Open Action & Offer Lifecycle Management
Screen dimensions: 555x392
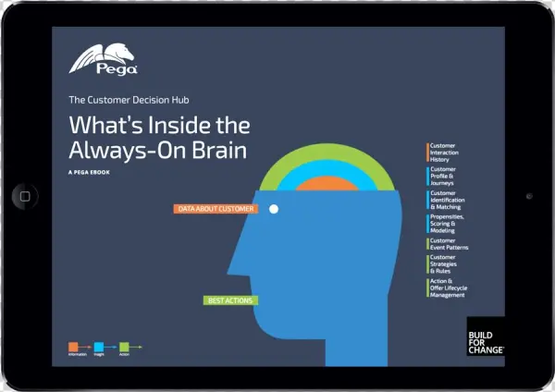(x=449, y=288)
